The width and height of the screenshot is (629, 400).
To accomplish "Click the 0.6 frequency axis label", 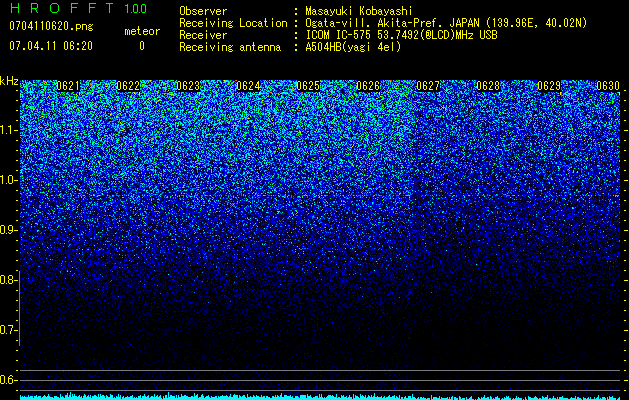I will [x=8, y=380].
